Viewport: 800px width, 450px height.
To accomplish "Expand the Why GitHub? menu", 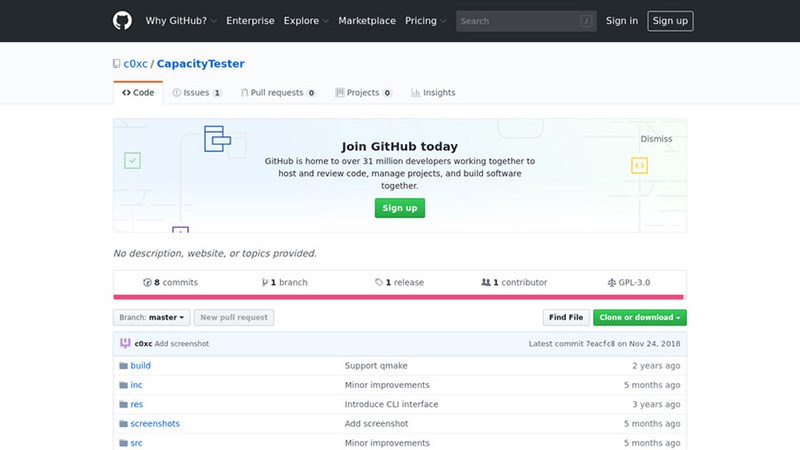I will coord(181,21).
